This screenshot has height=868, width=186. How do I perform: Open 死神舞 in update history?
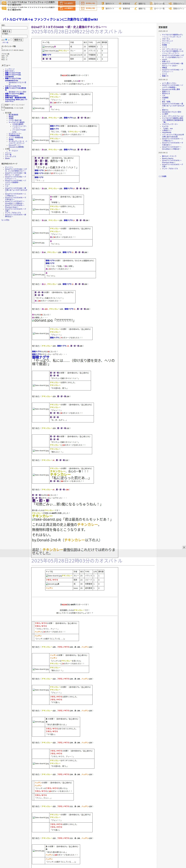(164, 45)
